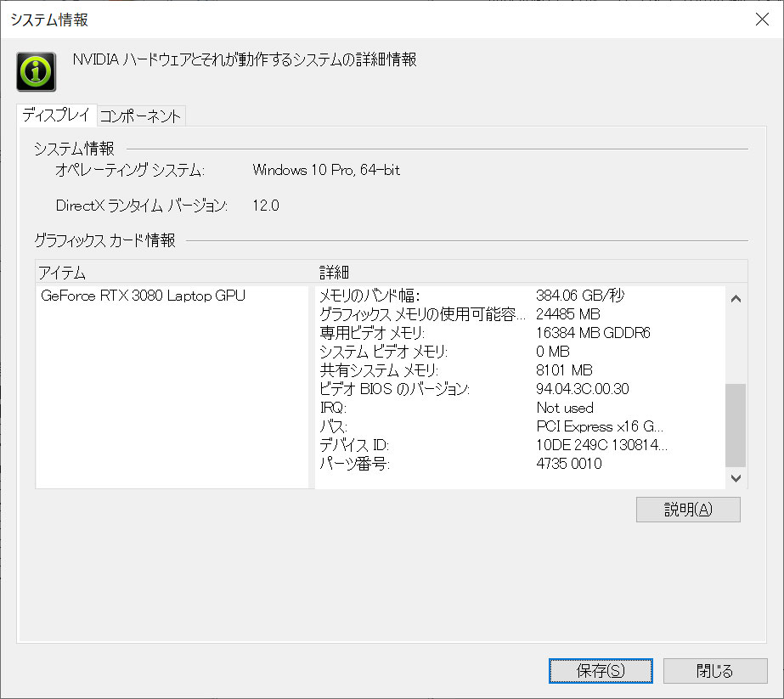Click the scroll down arrow in details list
Image resolution: width=784 pixels, height=699 pixels.
coord(736,478)
